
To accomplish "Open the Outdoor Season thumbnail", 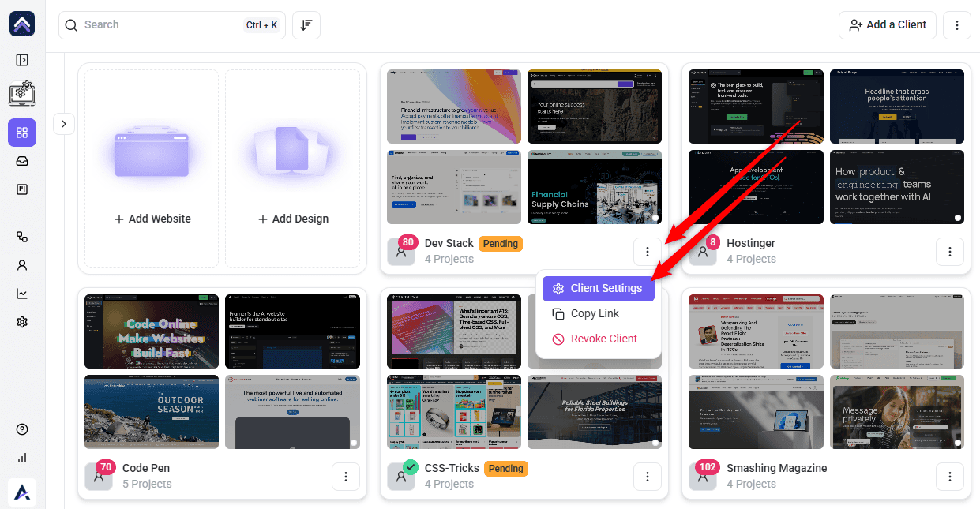I will 152,412.
